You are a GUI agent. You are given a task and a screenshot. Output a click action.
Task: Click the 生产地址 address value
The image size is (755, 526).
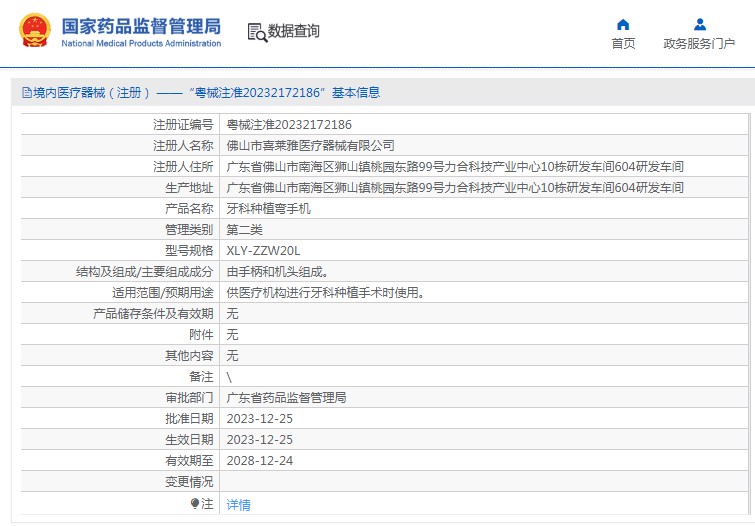tap(455, 188)
